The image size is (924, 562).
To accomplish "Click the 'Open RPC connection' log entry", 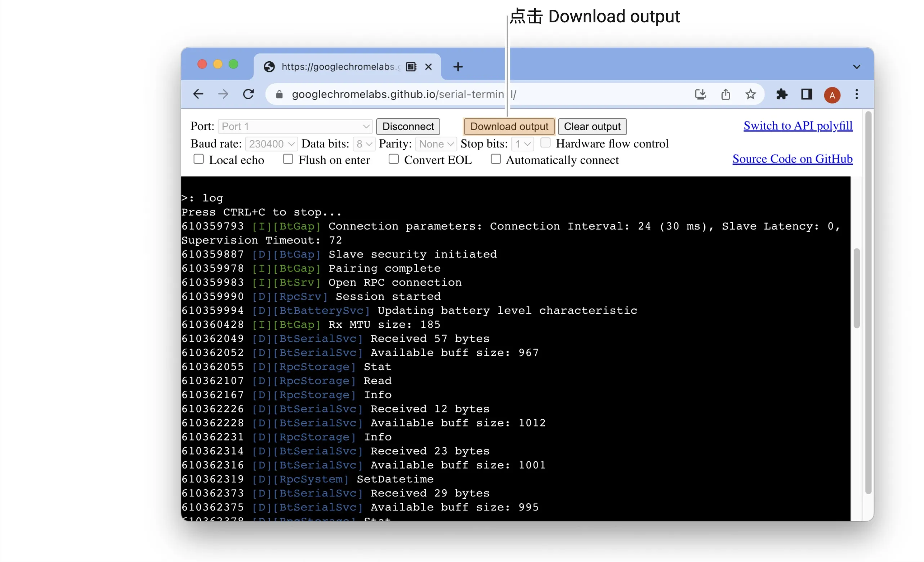I will pyautogui.click(x=321, y=282).
